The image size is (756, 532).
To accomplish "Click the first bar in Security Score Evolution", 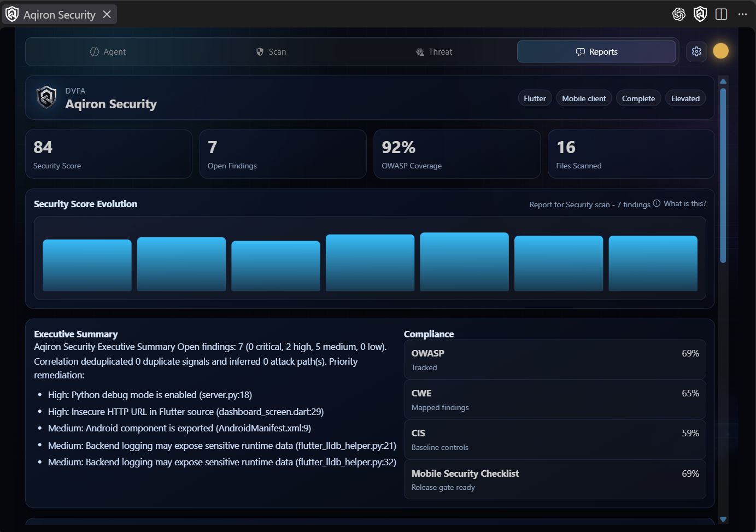I will [x=87, y=265].
